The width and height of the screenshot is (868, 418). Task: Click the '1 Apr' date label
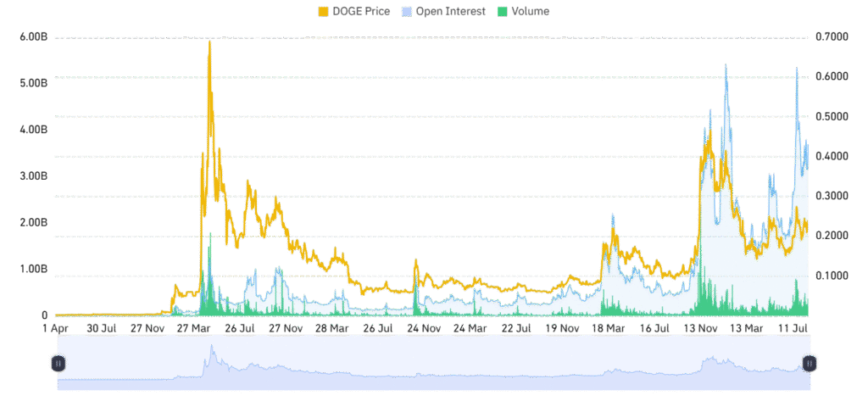point(56,328)
